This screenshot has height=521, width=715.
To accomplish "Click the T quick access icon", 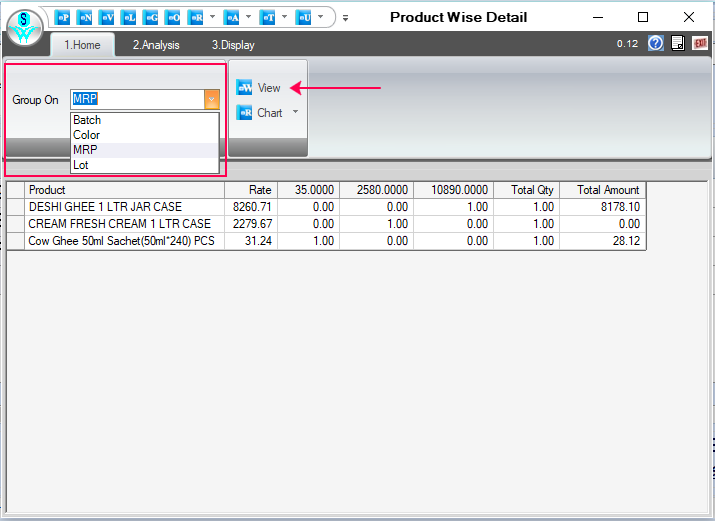I will (x=267, y=18).
